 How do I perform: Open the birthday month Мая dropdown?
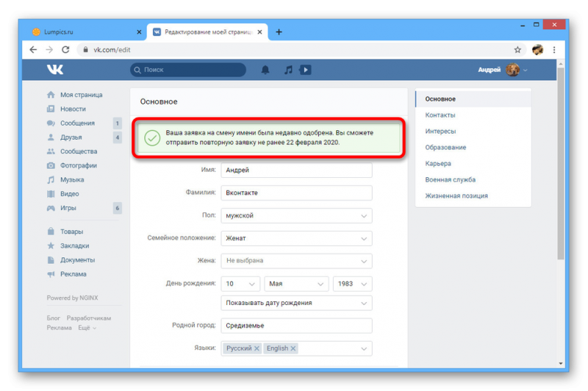[x=296, y=284]
